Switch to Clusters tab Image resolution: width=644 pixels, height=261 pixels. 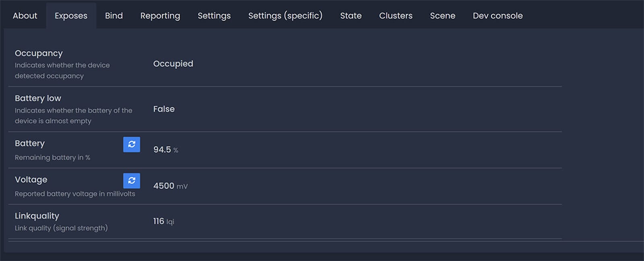click(396, 16)
